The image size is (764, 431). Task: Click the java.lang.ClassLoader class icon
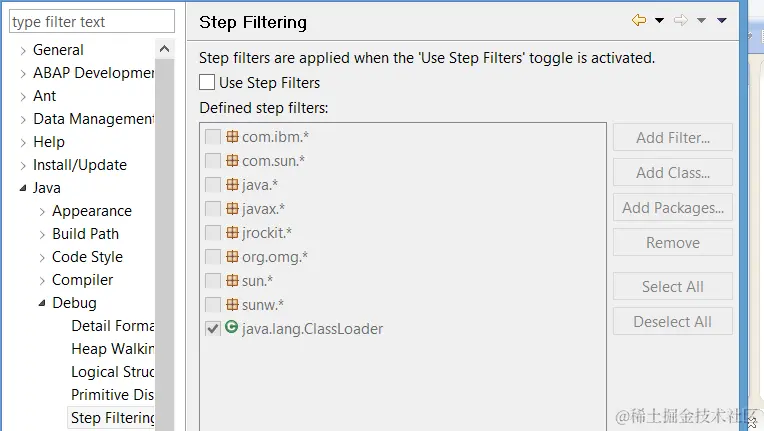[x=232, y=328]
